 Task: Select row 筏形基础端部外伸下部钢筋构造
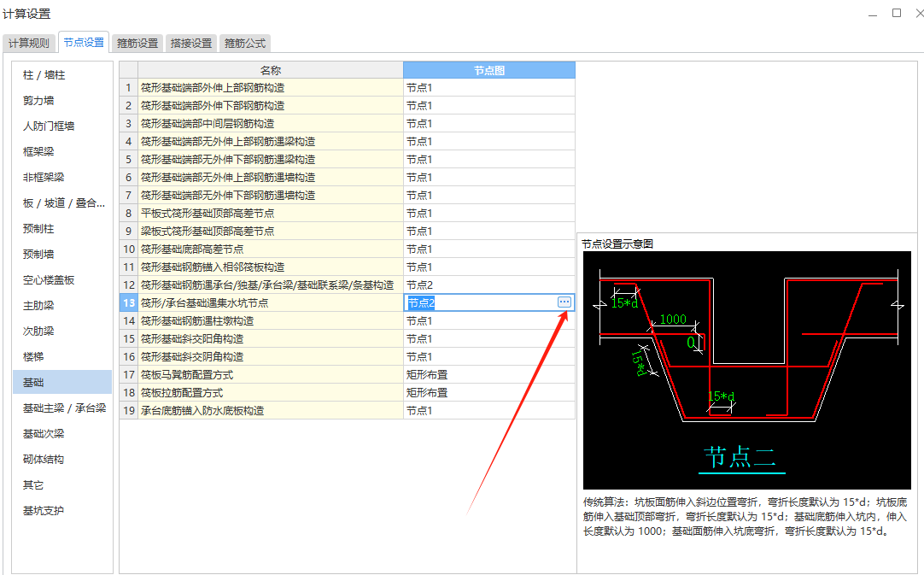tap(271, 106)
